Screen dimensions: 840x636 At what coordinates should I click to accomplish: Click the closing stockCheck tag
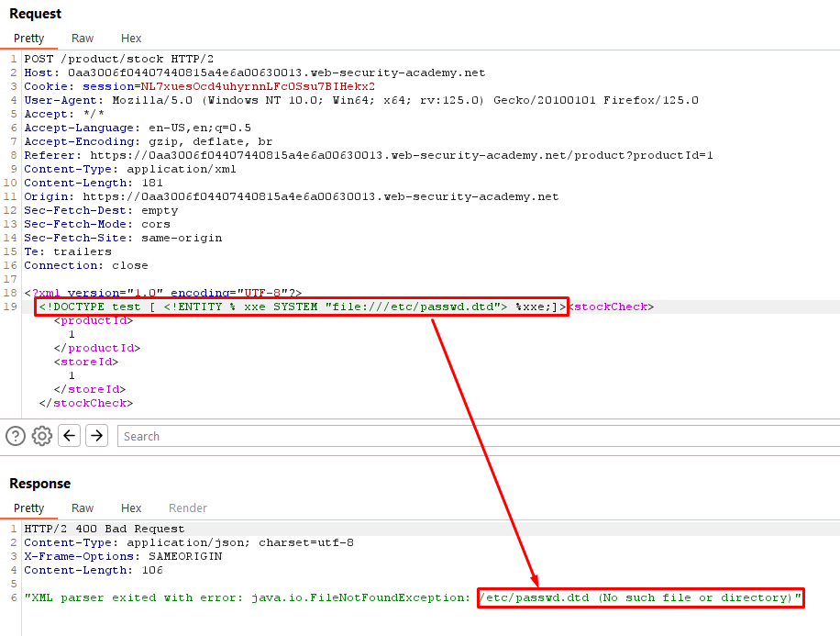point(85,403)
